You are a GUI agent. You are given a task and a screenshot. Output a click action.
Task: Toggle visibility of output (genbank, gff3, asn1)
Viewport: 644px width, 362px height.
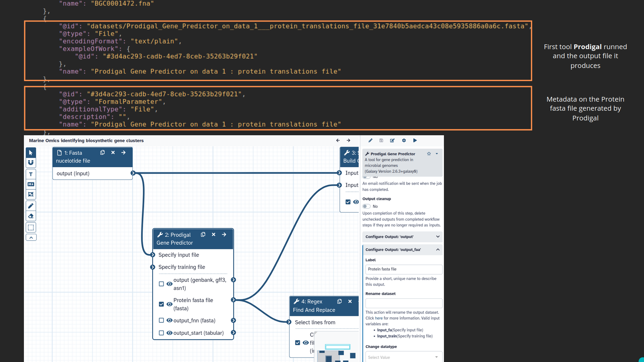tap(169, 284)
